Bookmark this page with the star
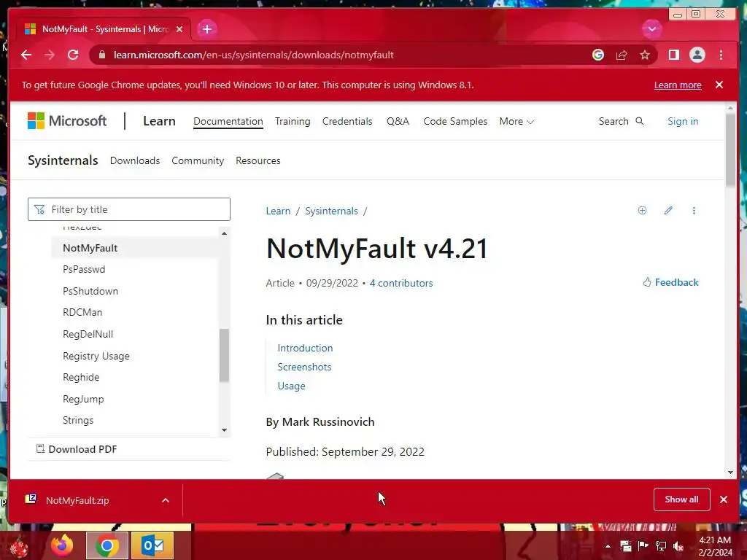This screenshot has height=560, width=747. pyautogui.click(x=645, y=55)
